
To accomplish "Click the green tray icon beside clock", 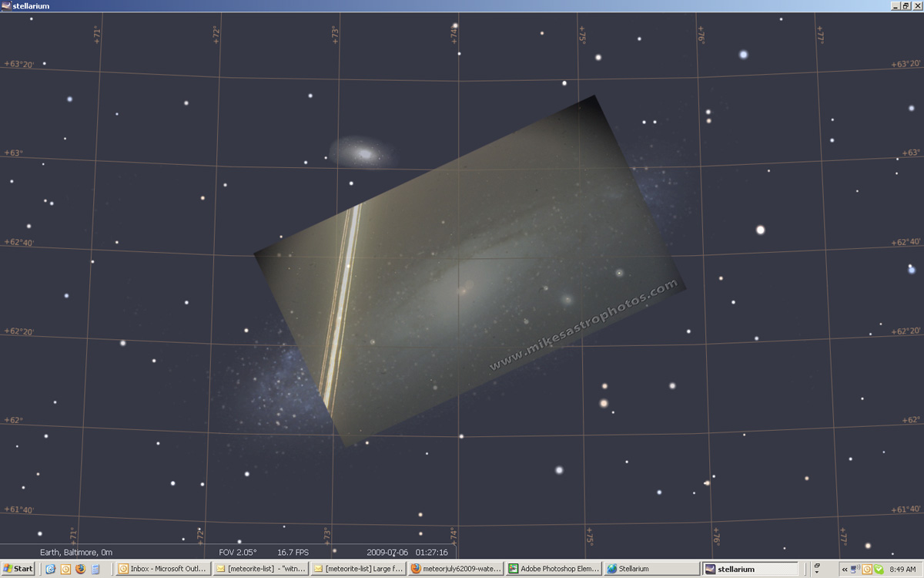I will [x=879, y=570].
